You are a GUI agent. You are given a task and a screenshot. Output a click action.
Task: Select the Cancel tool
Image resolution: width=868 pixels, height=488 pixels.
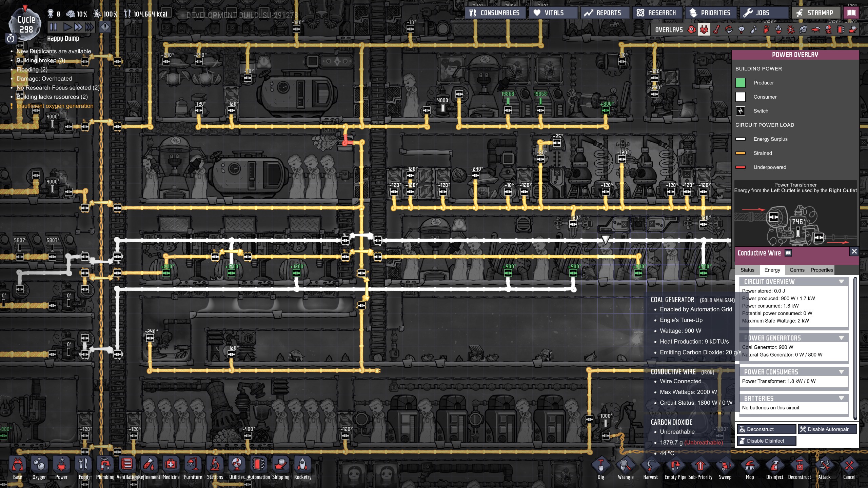tap(849, 468)
